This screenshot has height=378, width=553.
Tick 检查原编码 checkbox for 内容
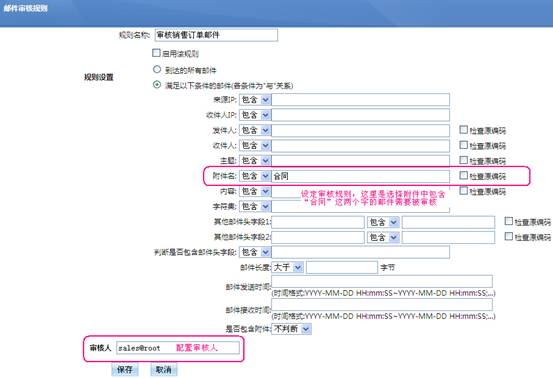(463, 191)
